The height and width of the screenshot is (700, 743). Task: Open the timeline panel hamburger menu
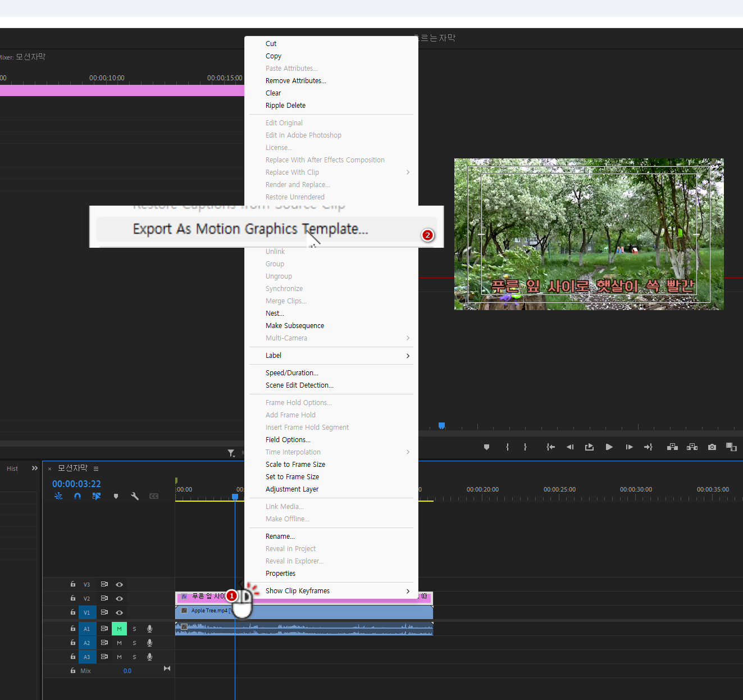(96, 469)
